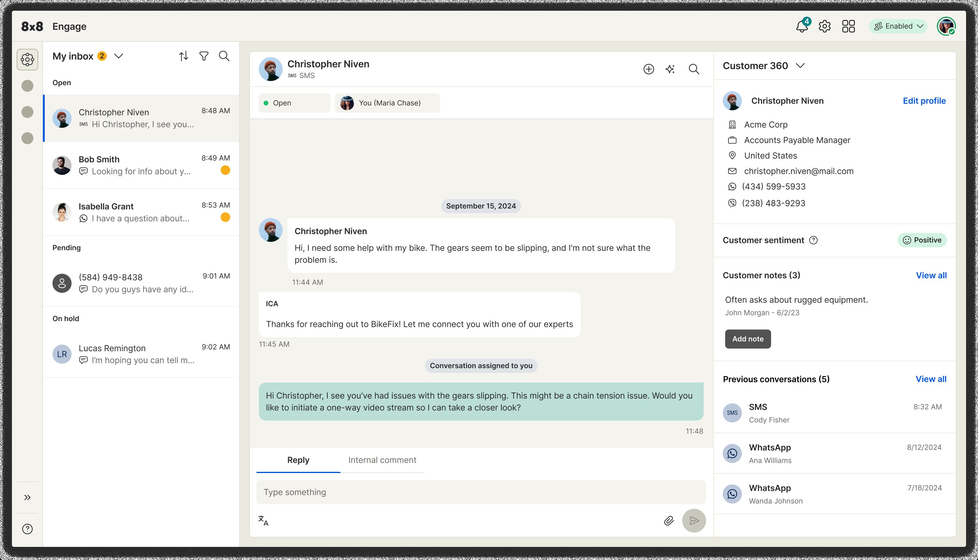The image size is (978, 560).
Task: Click the AI sparkle assistant icon
Action: point(670,69)
